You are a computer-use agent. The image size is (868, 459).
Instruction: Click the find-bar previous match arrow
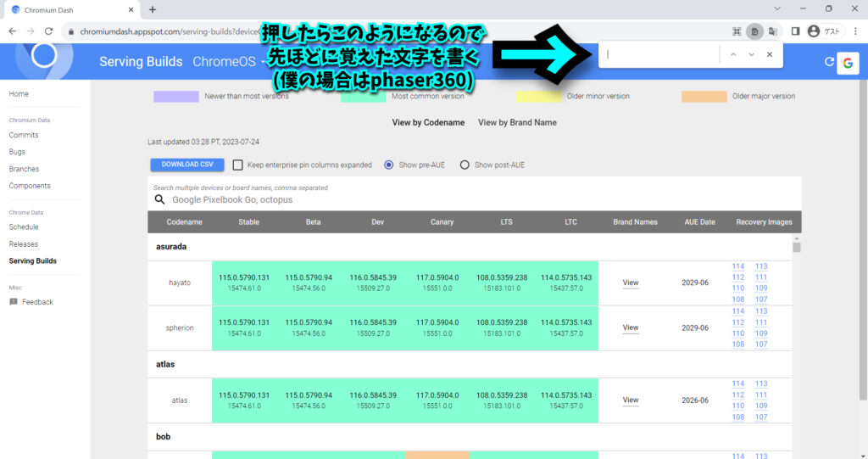[x=733, y=54]
